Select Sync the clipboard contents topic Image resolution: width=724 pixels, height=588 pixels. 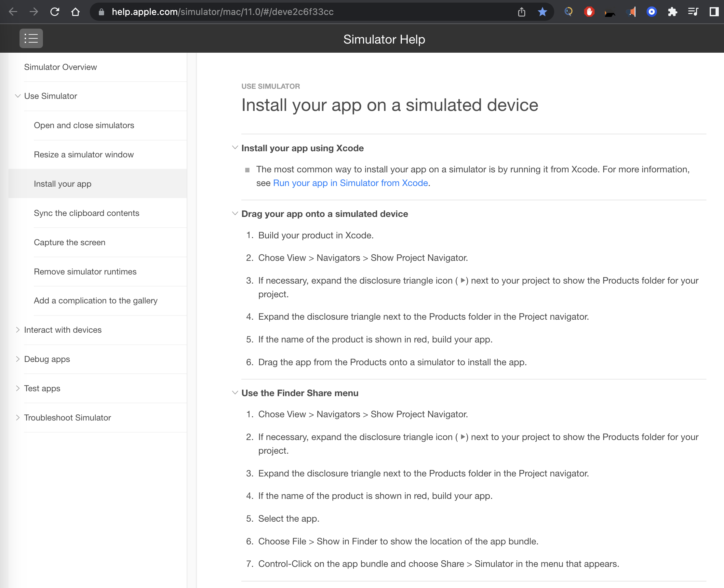pyautogui.click(x=87, y=213)
